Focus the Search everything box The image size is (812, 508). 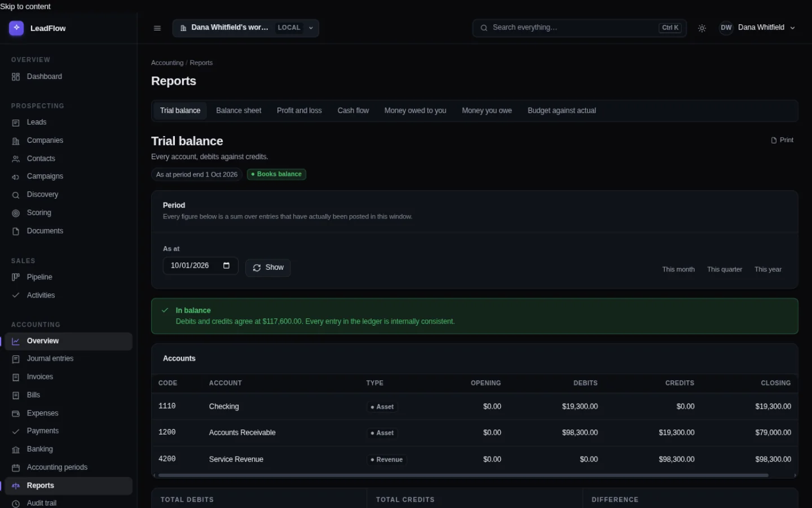(579, 28)
